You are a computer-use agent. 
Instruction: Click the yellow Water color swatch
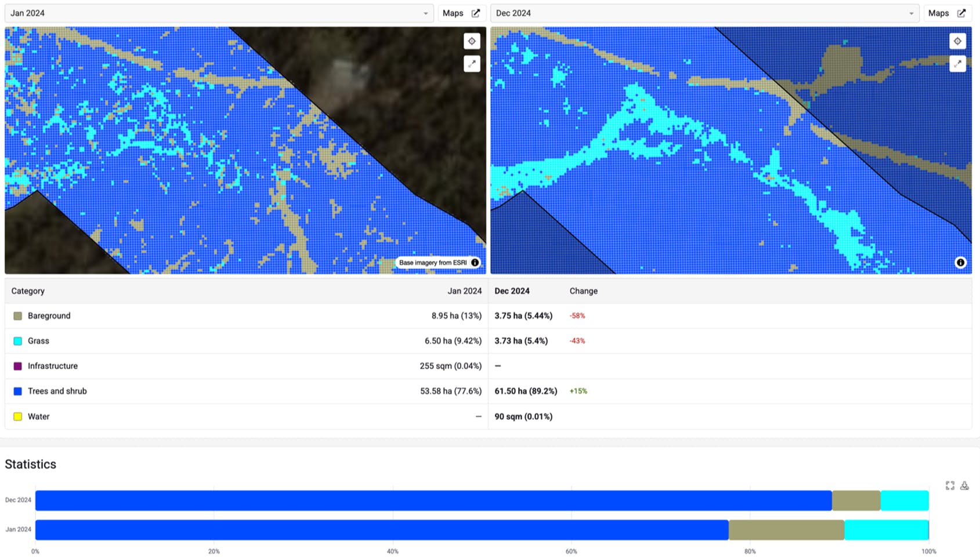(x=18, y=417)
